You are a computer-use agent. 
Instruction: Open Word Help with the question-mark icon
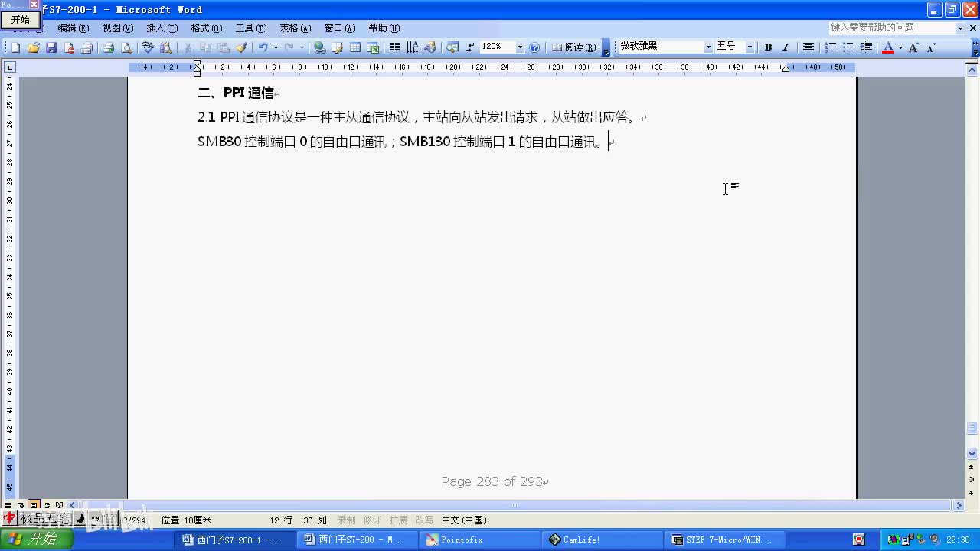coord(534,47)
